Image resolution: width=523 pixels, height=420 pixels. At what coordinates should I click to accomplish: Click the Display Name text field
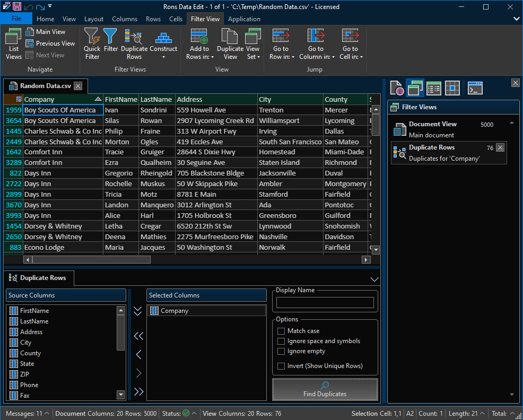click(325, 303)
